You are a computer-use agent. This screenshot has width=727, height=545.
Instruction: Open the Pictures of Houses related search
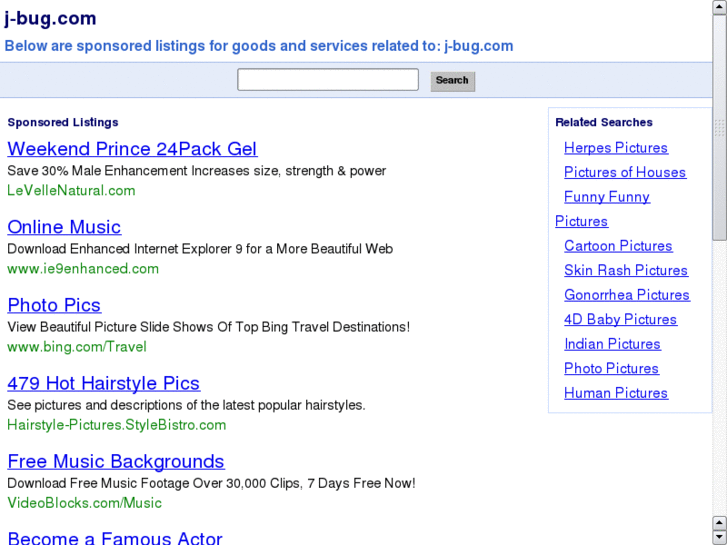[x=625, y=172]
